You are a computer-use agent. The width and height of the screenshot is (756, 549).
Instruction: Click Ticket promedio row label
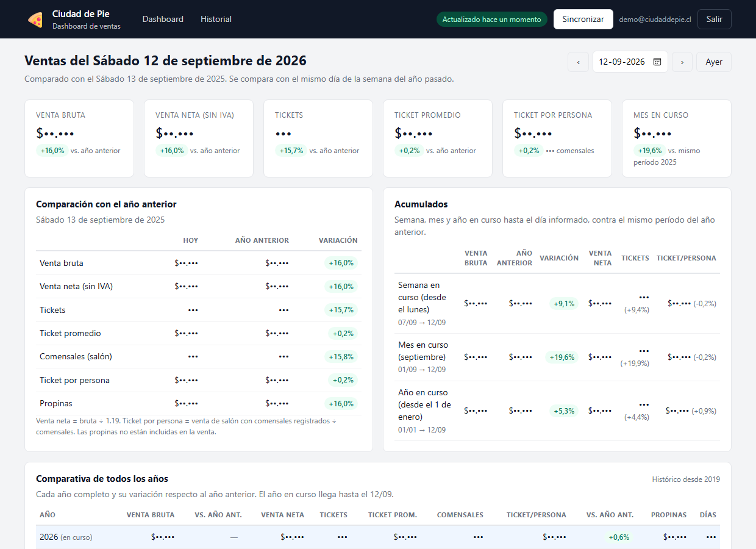coord(70,333)
